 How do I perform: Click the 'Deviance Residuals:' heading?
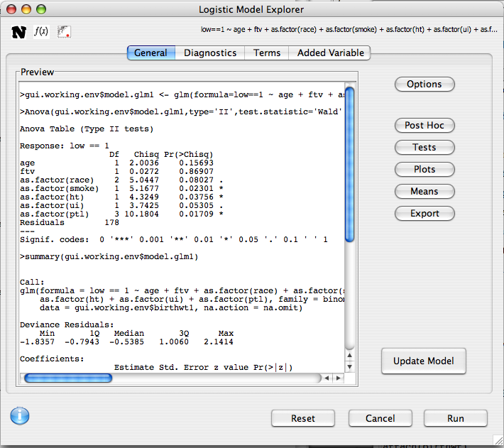(x=67, y=324)
